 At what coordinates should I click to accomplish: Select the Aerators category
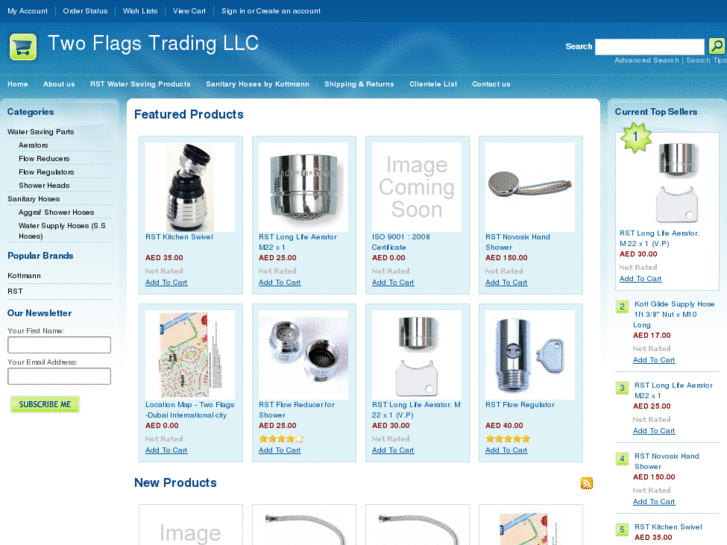pyautogui.click(x=33, y=145)
